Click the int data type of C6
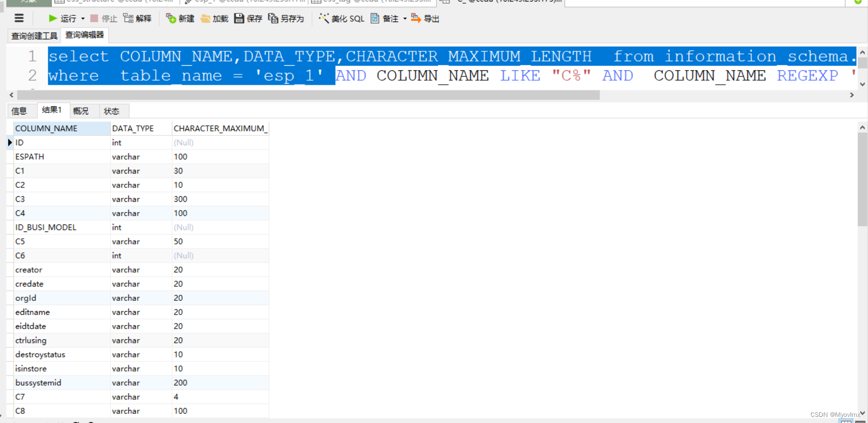This screenshot has height=423, width=868. pos(141,256)
